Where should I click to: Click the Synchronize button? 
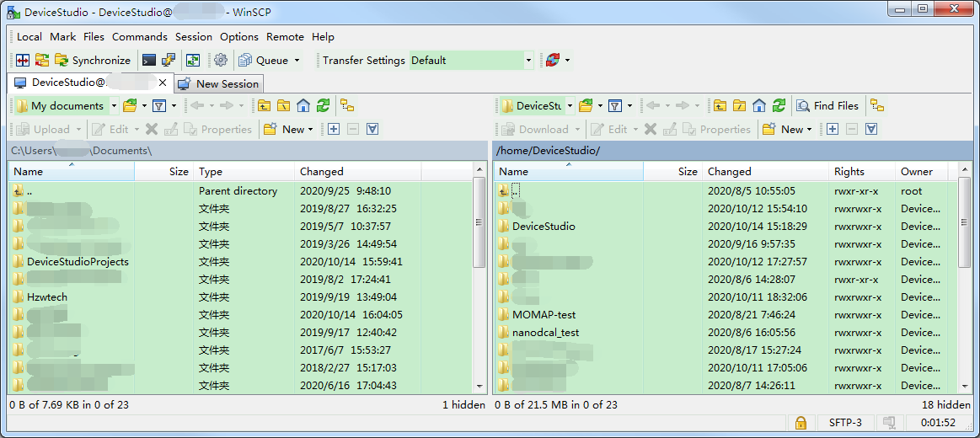[x=93, y=61]
